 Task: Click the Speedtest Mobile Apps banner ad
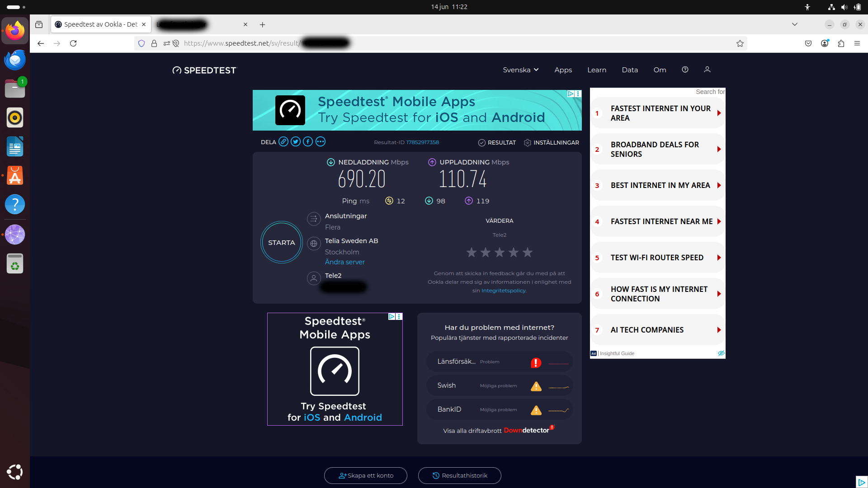pos(417,110)
